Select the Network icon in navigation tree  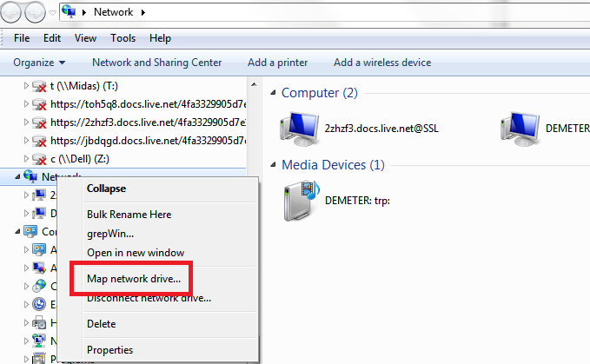tap(31, 177)
